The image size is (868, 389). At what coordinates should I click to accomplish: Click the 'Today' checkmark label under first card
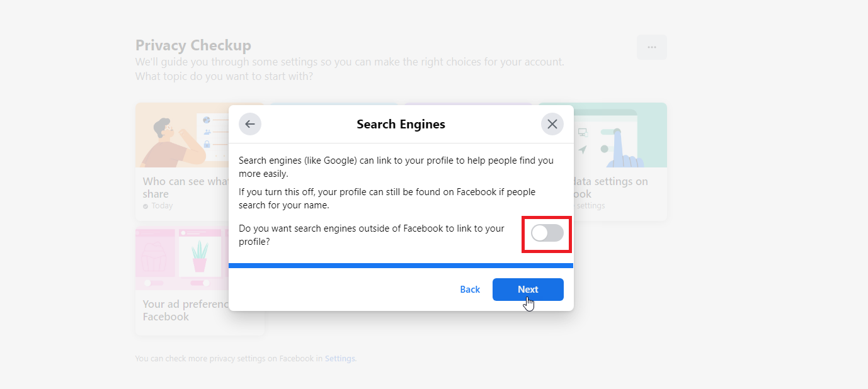[x=158, y=206]
